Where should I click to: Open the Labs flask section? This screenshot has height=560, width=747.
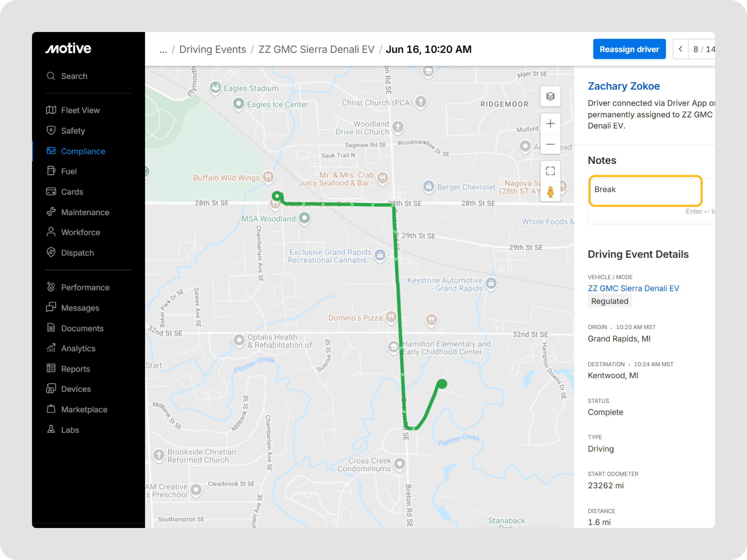[62, 430]
